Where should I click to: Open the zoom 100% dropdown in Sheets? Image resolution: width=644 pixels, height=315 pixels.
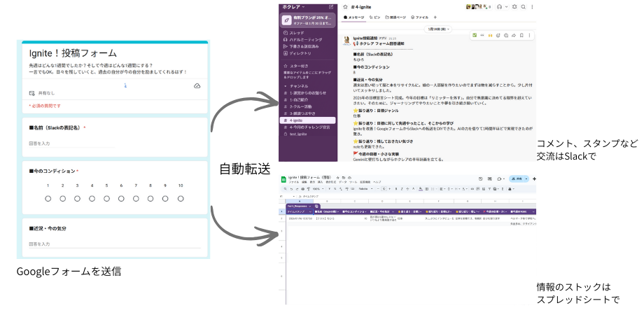point(318,189)
